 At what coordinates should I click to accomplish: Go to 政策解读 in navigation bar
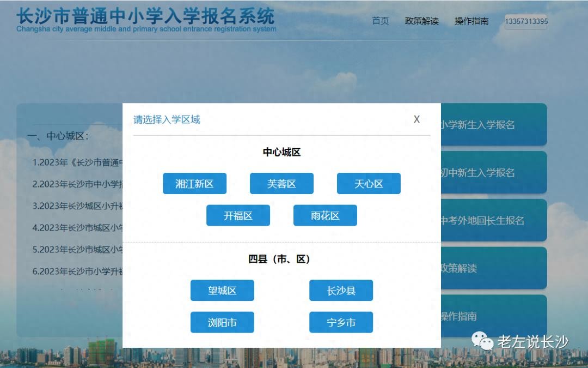click(421, 21)
